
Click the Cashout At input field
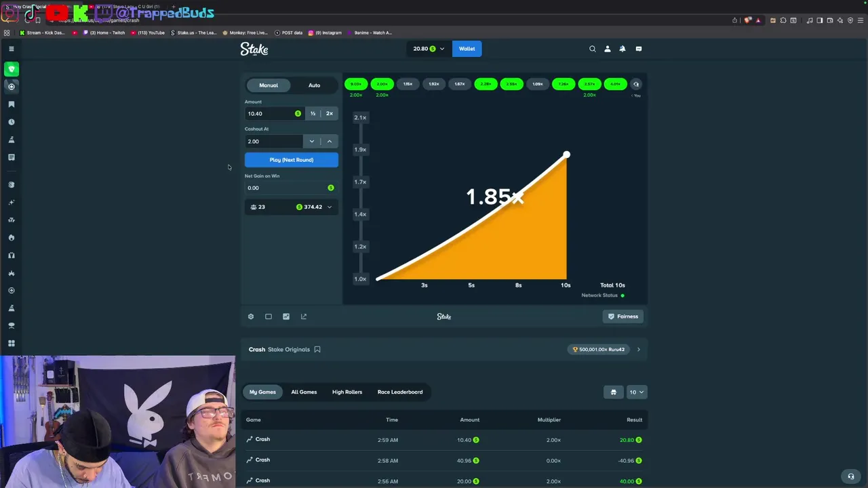coord(274,142)
